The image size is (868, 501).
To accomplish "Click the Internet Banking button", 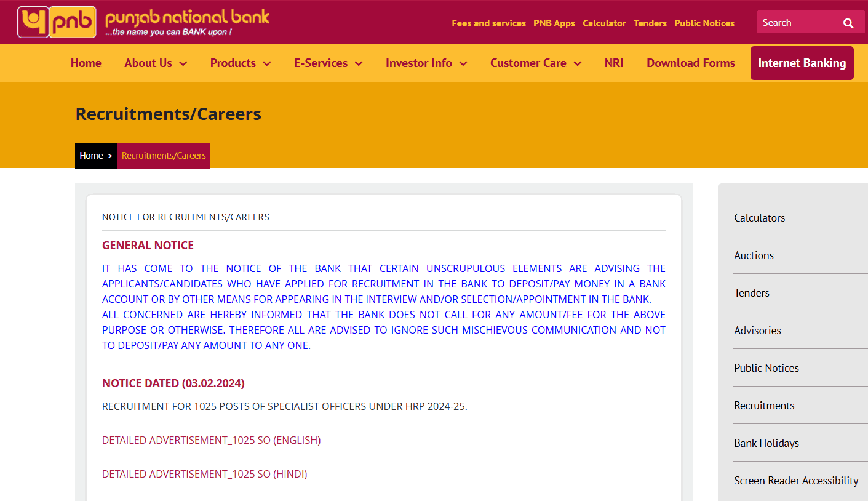I will (x=802, y=63).
